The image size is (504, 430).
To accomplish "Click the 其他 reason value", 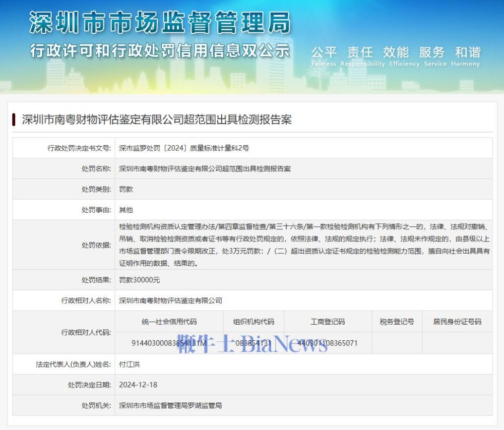I will point(125,210).
